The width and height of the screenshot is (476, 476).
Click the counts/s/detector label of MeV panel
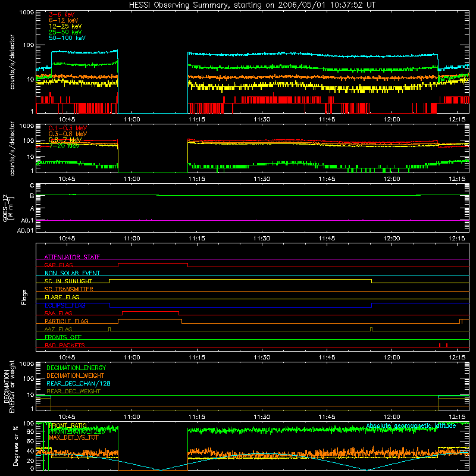coord(12,148)
